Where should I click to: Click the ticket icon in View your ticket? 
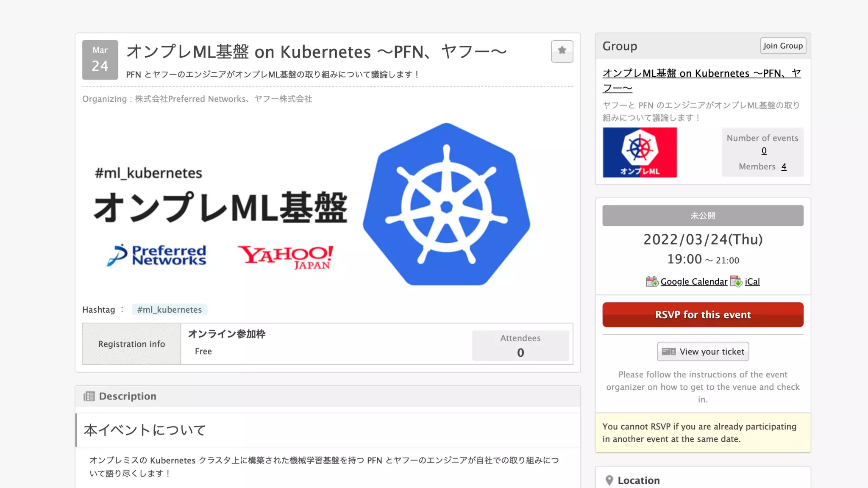pos(668,352)
